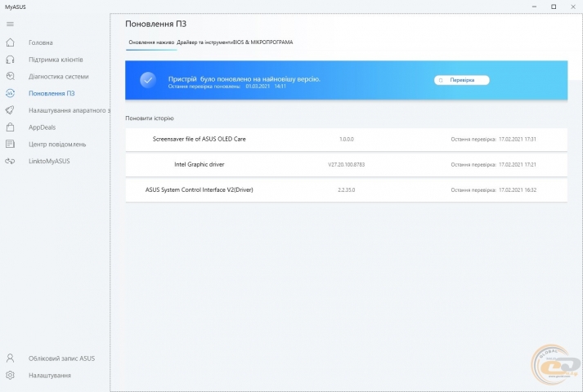Click the checkmark circle in blue banner

(148, 80)
